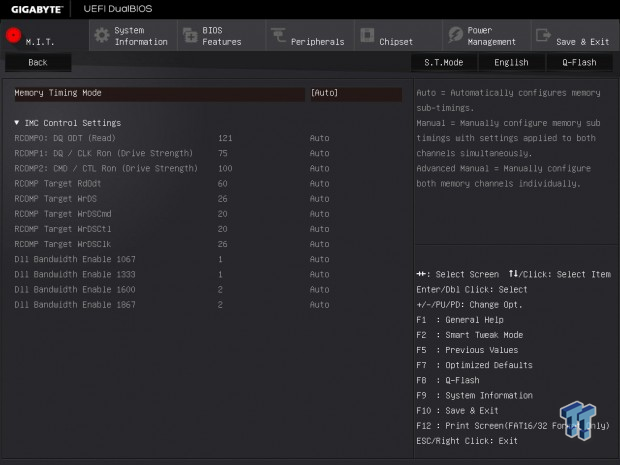The width and height of the screenshot is (620, 465).
Task: Click the BIOS Features chip icon
Action: click(190, 35)
